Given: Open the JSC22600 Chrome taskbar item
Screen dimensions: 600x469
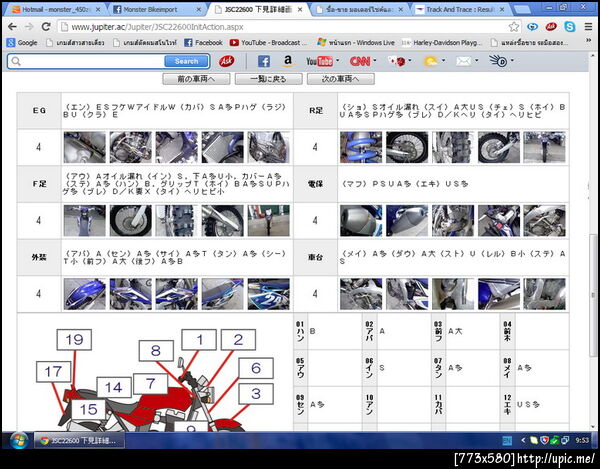Looking at the screenshot, I should [x=80, y=441].
